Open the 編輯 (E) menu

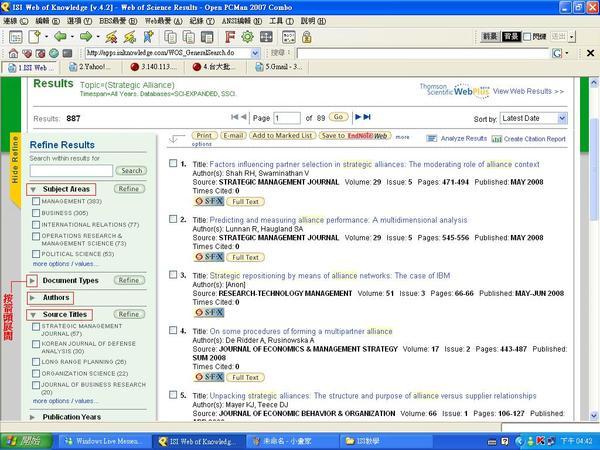[x=47, y=21]
